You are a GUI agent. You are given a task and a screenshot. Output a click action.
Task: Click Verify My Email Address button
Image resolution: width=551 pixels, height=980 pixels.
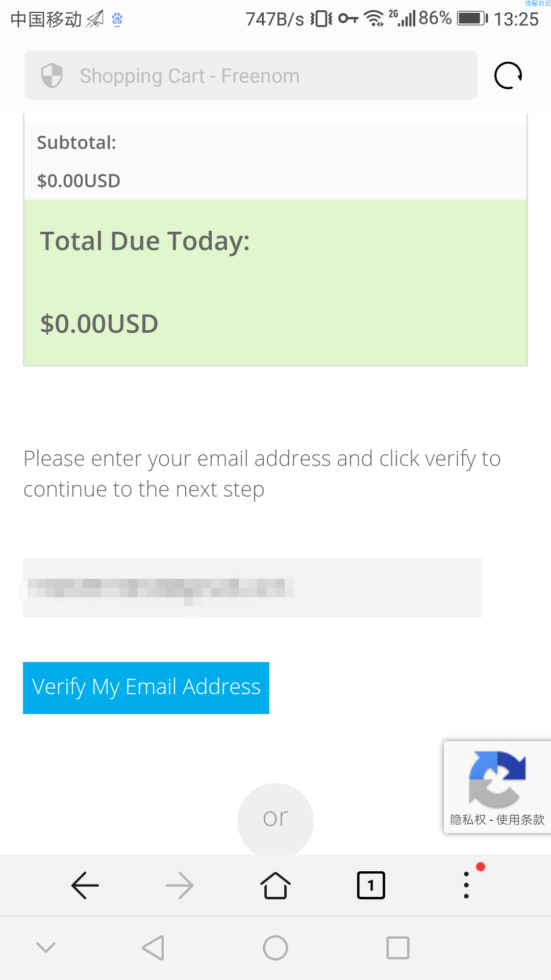coord(146,688)
